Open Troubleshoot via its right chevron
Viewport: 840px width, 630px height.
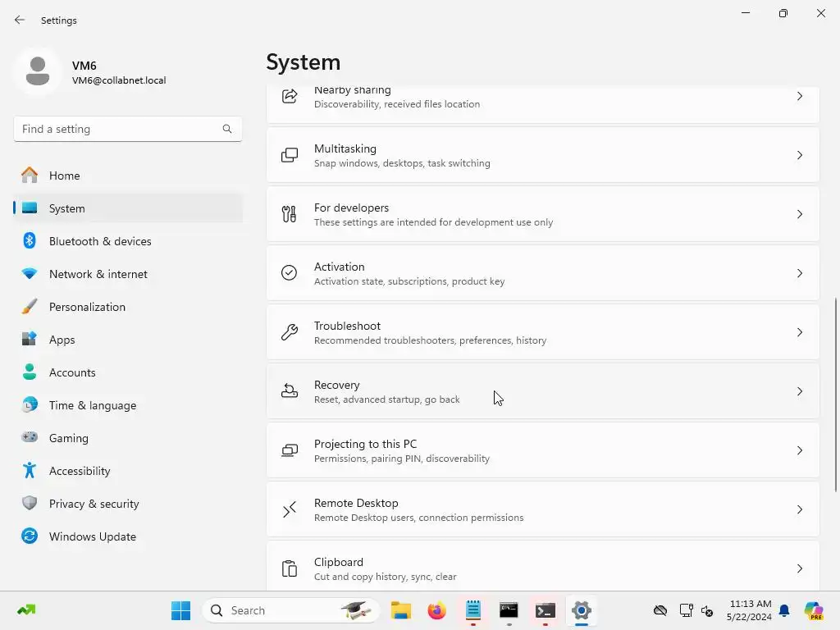pos(799,332)
